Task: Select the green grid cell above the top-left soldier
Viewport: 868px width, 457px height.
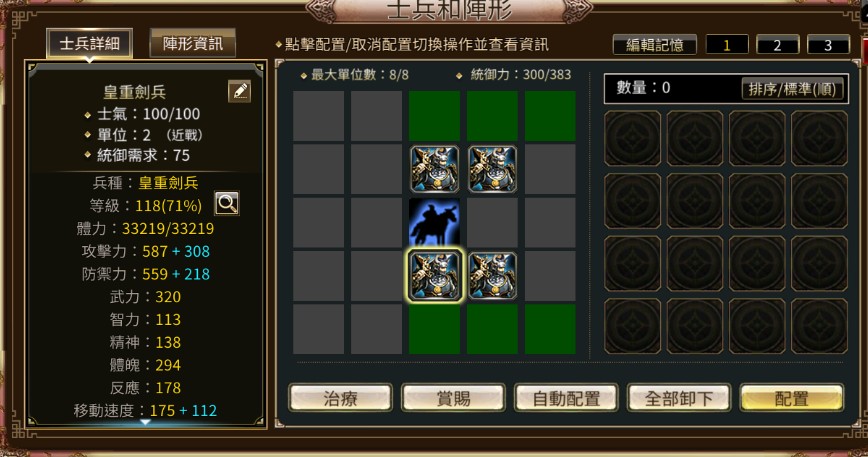Action: (435, 116)
